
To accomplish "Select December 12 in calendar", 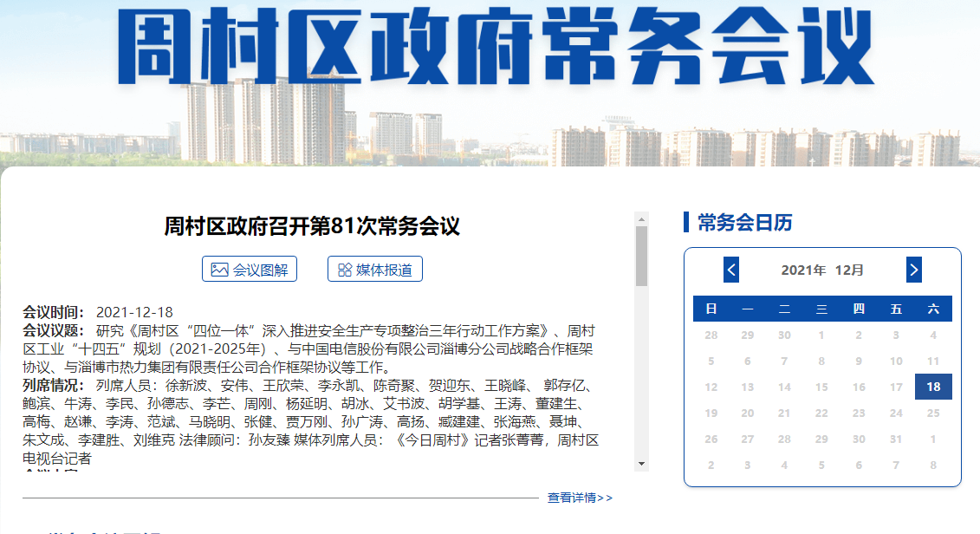I will (x=711, y=387).
